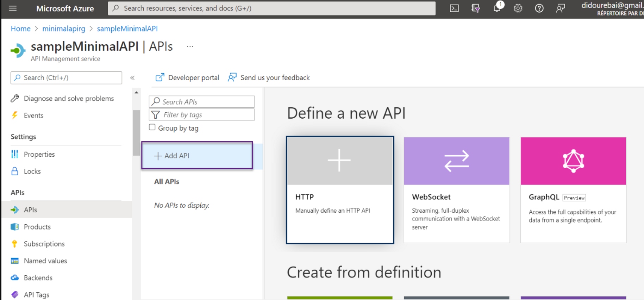Open the portal settings gear
The height and width of the screenshot is (300, 644).
[x=518, y=8]
